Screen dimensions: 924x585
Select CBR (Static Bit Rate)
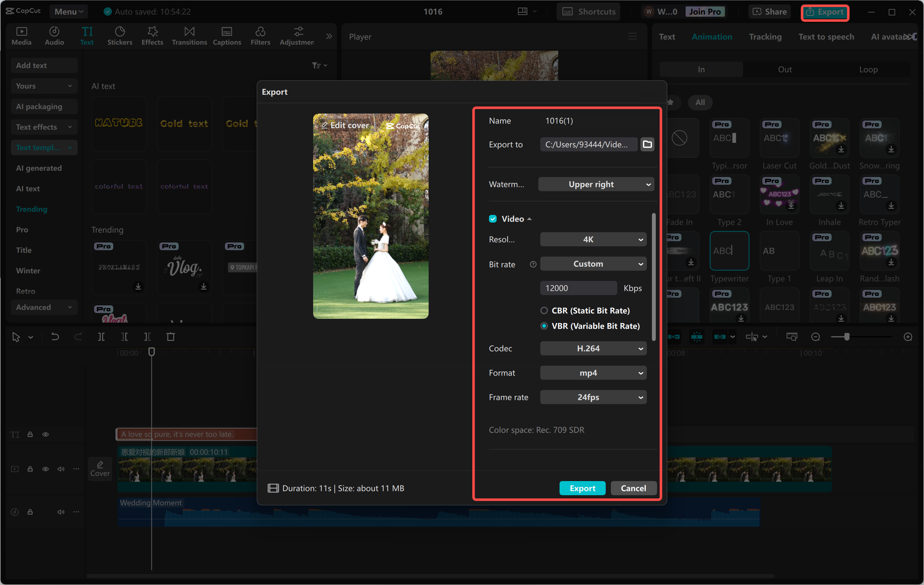544,310
